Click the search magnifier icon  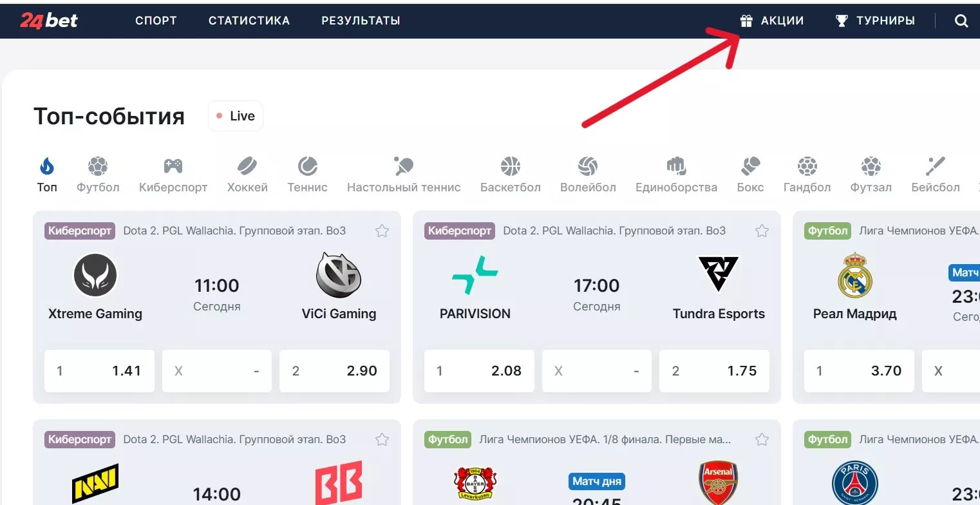tap(961, 21)
